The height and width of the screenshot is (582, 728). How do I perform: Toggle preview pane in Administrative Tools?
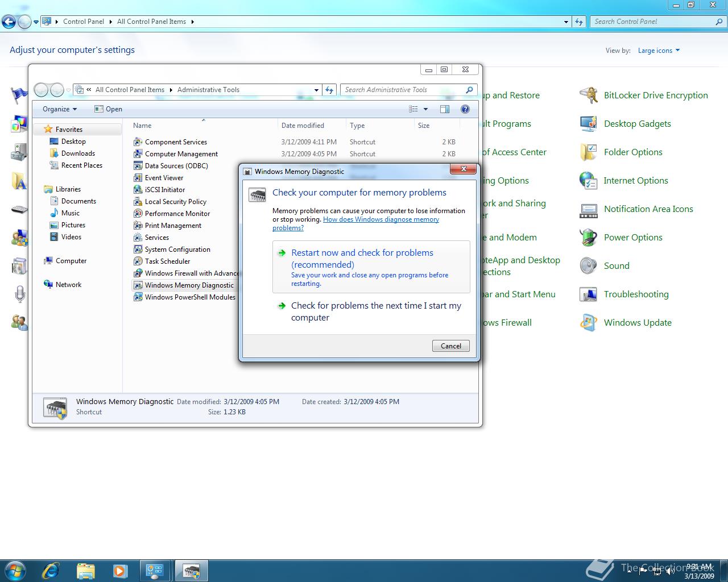tap(445, 109)
